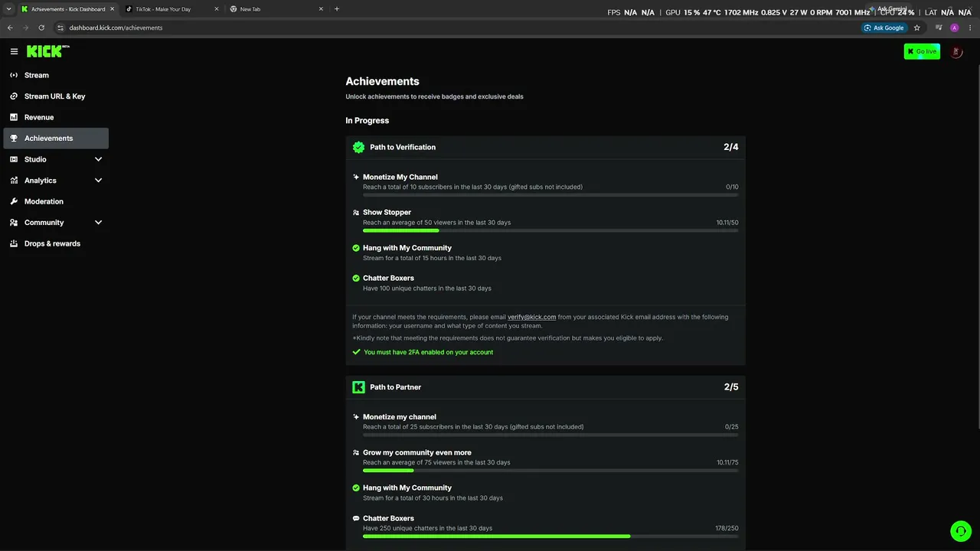This screenshot has width=980, height=551.
Task: Click the Moderation wrench icon
Action: click(14, 201)
